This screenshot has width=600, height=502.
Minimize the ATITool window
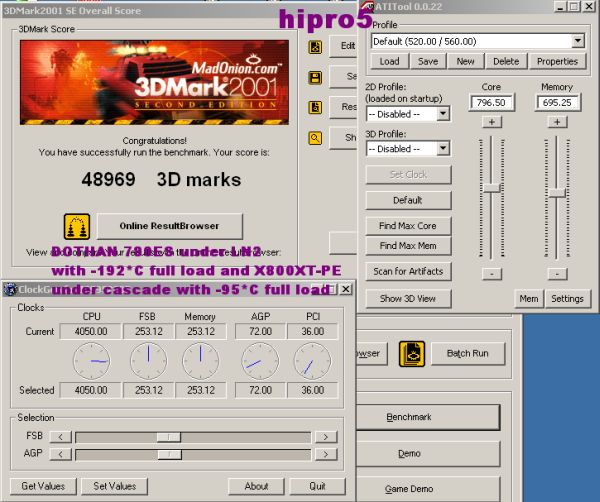click(560, 7)
